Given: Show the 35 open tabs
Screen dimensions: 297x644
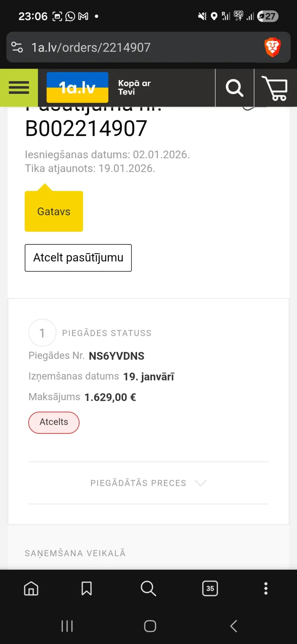Looking at the screenshot, I should [x=210, y=588].
